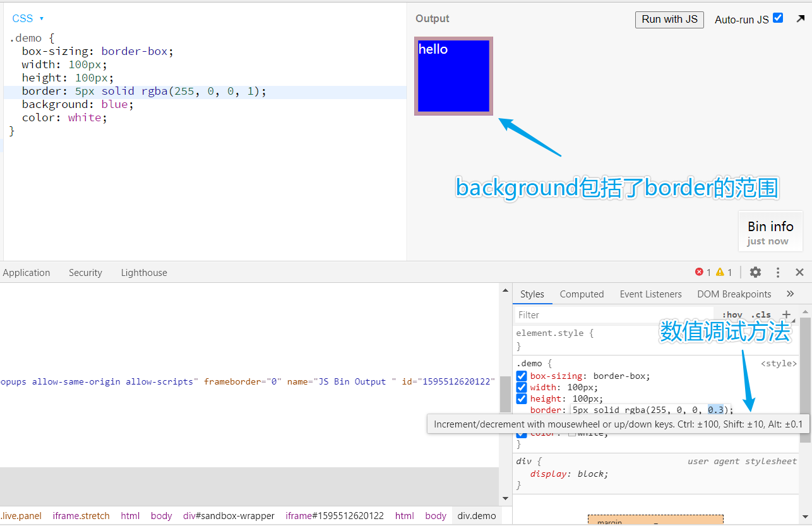Disable the width property checkbox
The height and width of the screenshot is (526, 812).
point(522,387)
